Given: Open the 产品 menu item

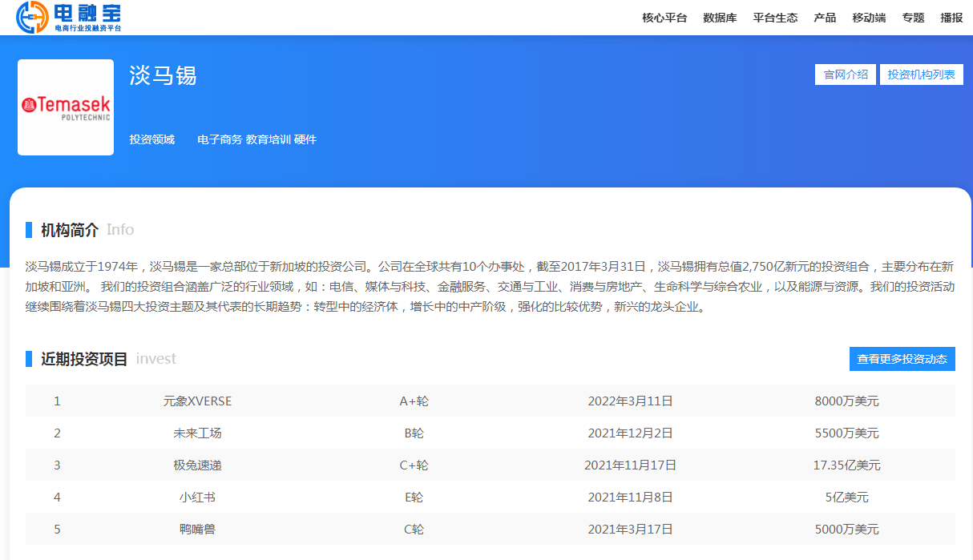Looking at the screenshot, I should coord(825,17).
